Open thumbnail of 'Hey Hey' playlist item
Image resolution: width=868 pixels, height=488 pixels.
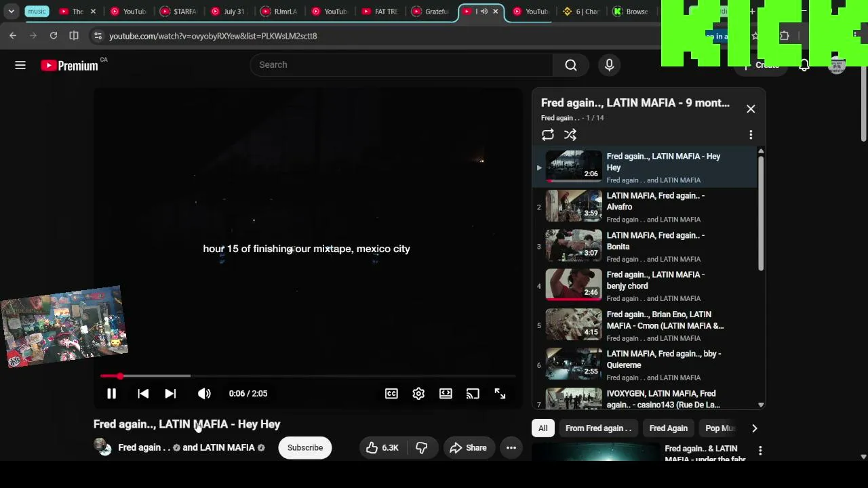(574, 166)
